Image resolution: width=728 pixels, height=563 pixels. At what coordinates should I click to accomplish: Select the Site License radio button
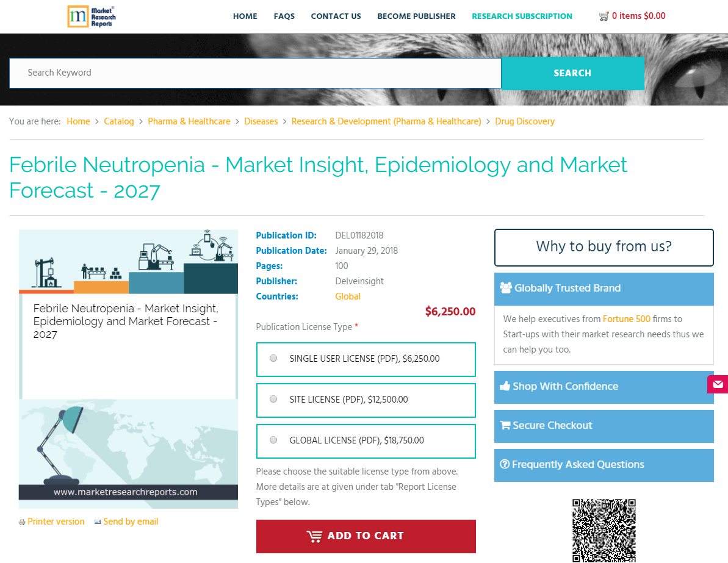coord(273,399)
